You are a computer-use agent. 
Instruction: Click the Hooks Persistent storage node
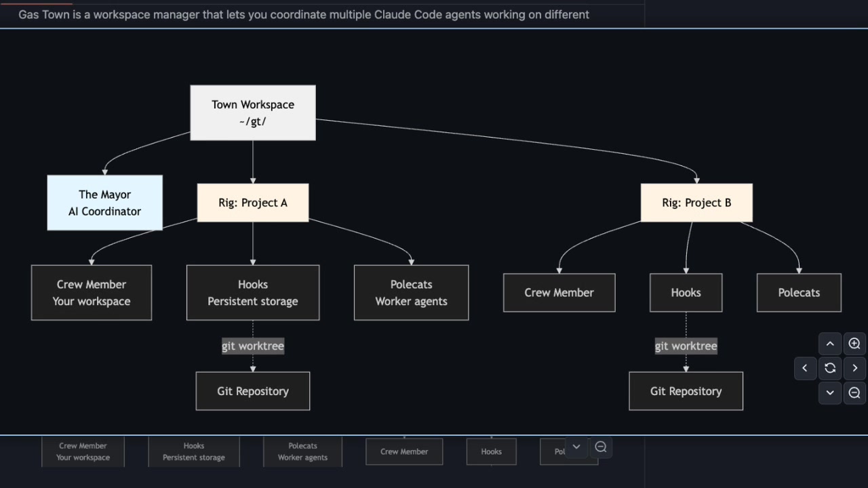[x=252, y=292]
